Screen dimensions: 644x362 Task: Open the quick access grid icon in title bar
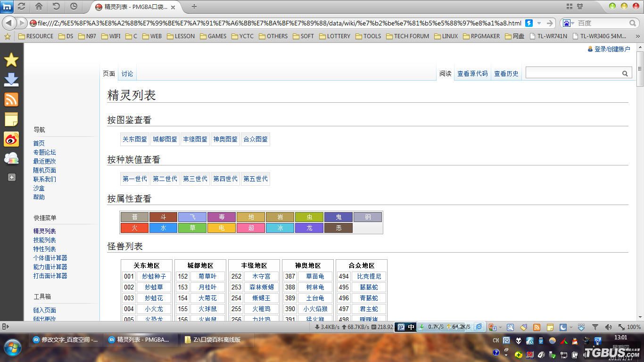570,7
